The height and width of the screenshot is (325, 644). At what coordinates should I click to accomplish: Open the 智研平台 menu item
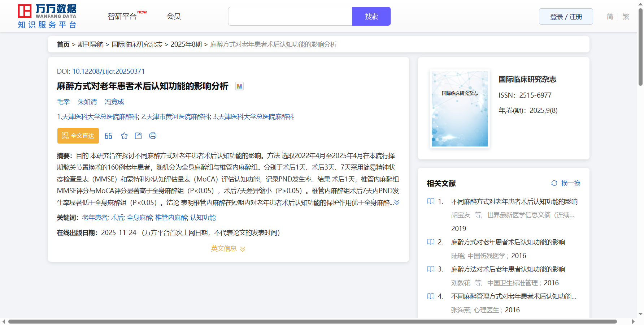122,16
